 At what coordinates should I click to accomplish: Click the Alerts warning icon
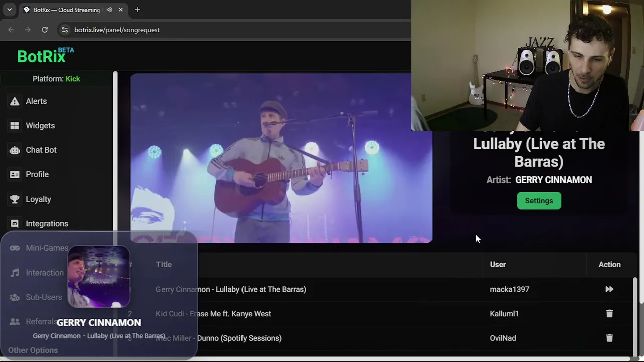[15, 101]
